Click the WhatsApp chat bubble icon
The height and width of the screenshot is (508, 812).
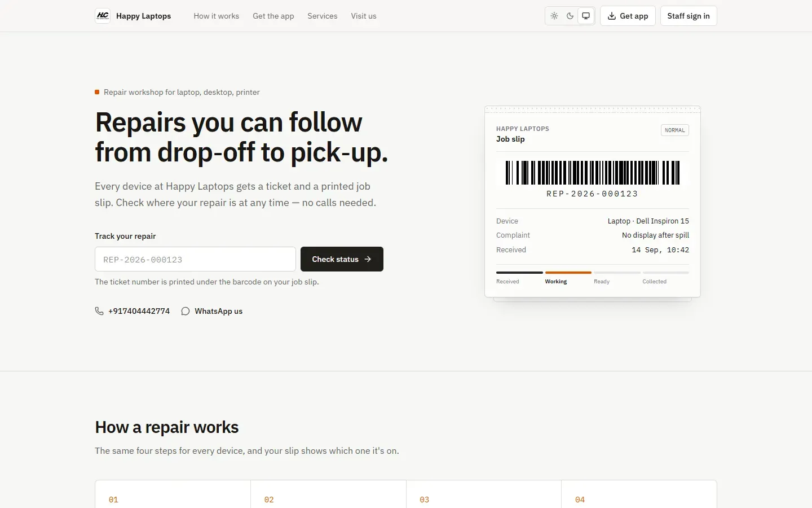pos(186,311)
